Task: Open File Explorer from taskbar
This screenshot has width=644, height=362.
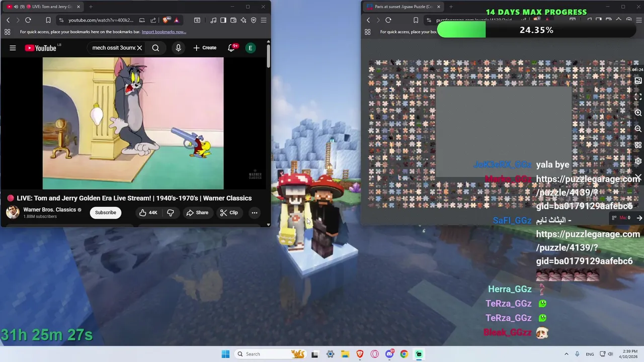Action: coord(345,354)
